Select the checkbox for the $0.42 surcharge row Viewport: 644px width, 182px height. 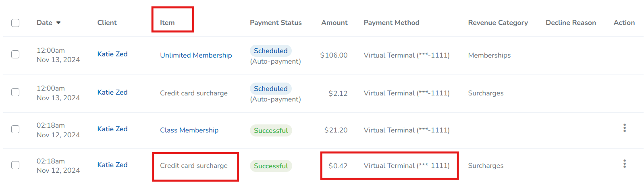pyautogui.click(x=15, y=165)
